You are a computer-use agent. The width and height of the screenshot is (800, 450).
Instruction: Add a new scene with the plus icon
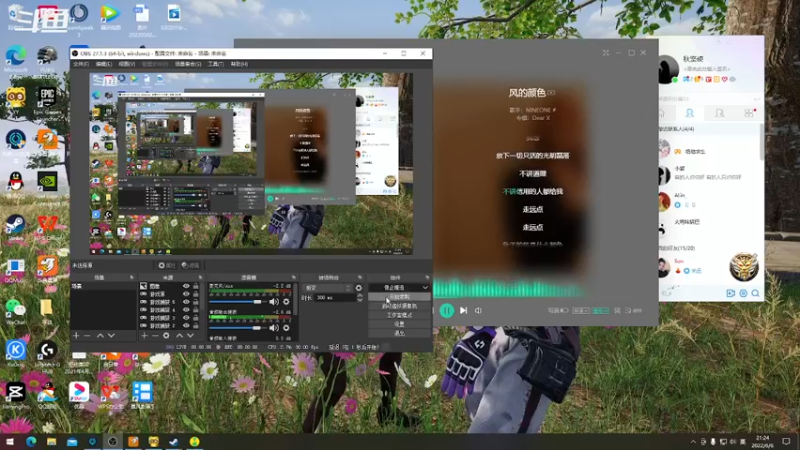[x=76, y=336]
